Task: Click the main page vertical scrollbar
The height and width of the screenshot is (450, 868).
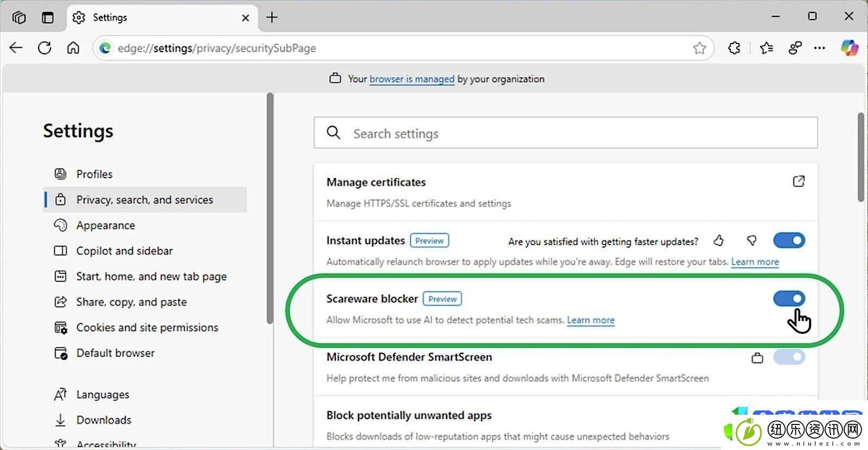Action: 860,157
